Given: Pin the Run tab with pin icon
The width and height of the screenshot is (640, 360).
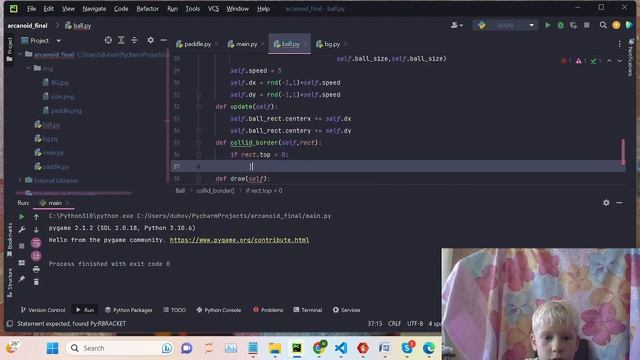Looking at the screenshot, I should click(22, 279).
